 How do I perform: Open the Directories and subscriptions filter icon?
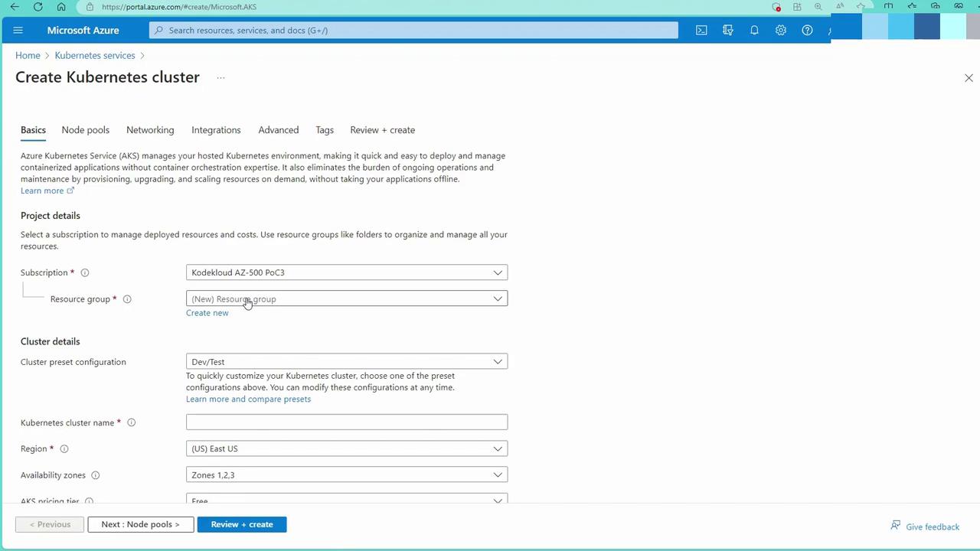tap(727, 31)
